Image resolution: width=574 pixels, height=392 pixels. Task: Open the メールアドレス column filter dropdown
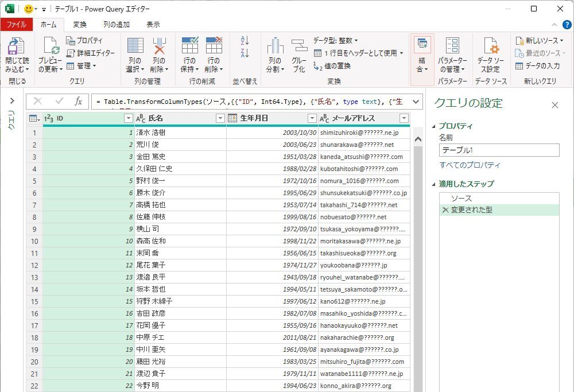404,118
